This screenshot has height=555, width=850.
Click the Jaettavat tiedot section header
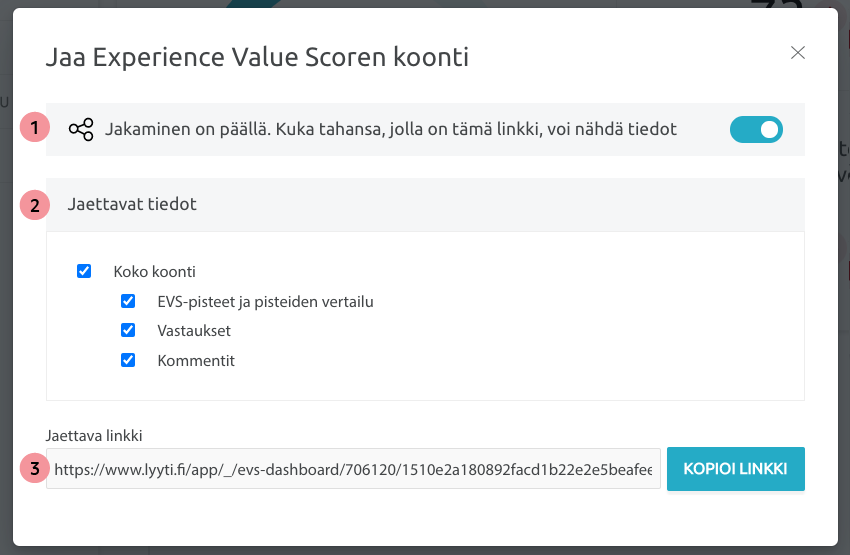coord(425,204)
